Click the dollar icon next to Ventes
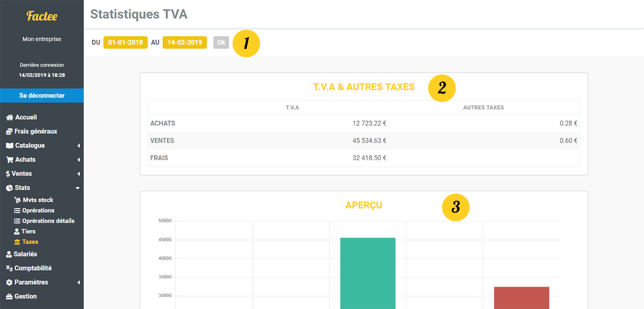 click(x=8, y=174)
